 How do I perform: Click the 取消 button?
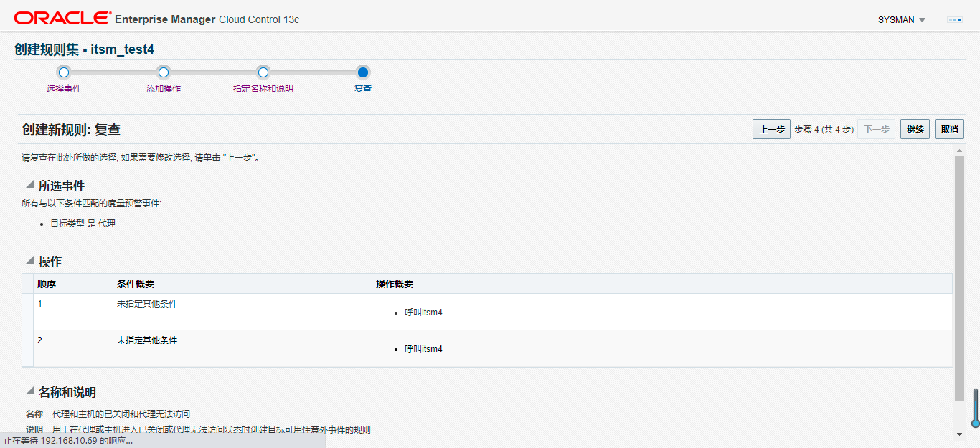point(949,130)
